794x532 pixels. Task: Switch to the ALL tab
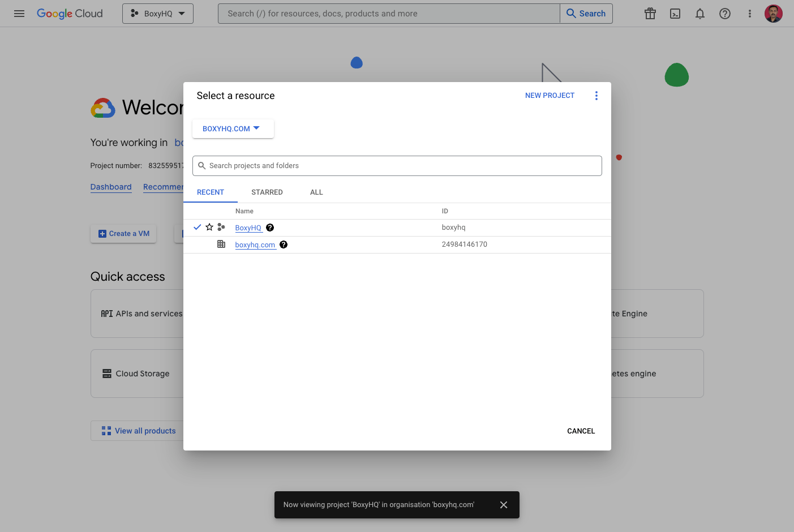(x=316, y=192)
